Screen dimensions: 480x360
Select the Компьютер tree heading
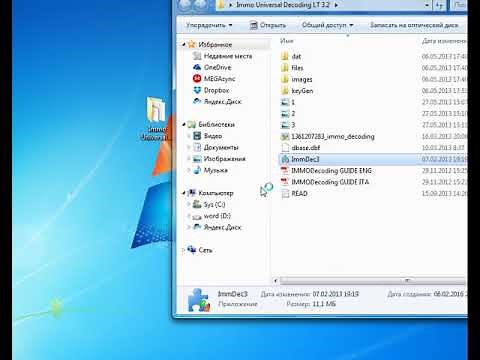coord(216,193)
